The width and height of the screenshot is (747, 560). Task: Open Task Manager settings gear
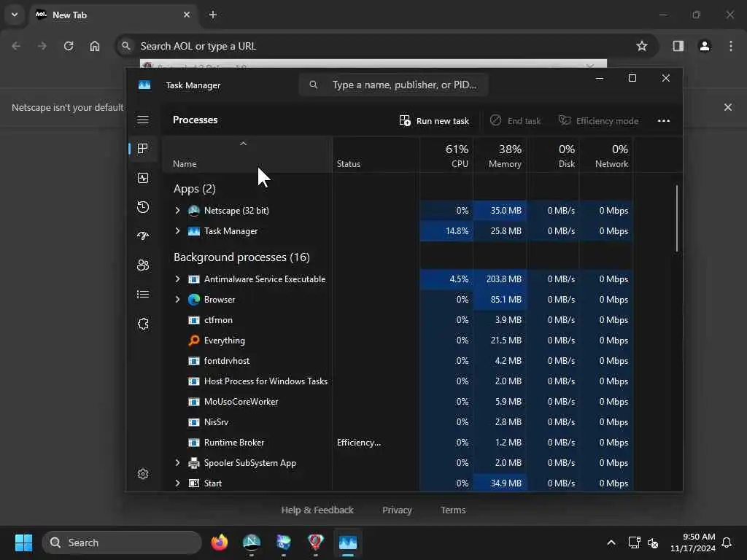(x=143, y=474)
